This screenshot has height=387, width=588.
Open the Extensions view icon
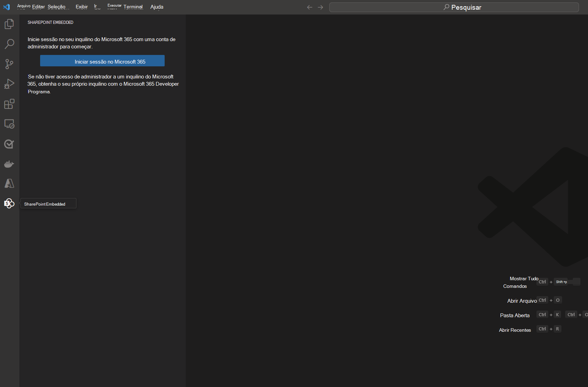[x=9, y=104]
